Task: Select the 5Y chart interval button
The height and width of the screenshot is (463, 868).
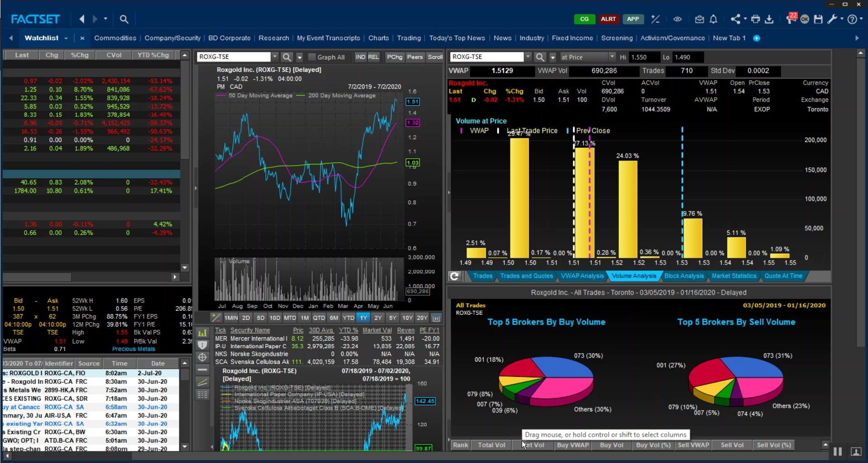Action: point(392,318)
